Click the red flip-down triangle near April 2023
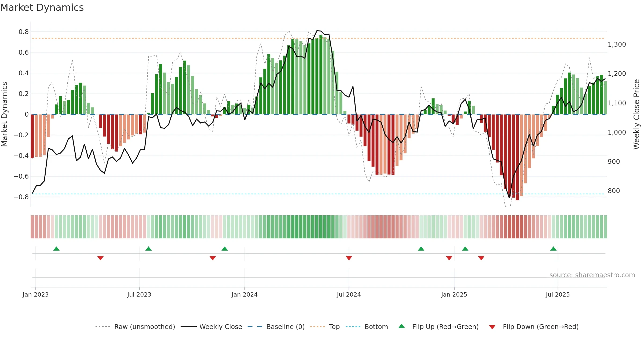This screenshot has height=362, width=644. point(100,258)
